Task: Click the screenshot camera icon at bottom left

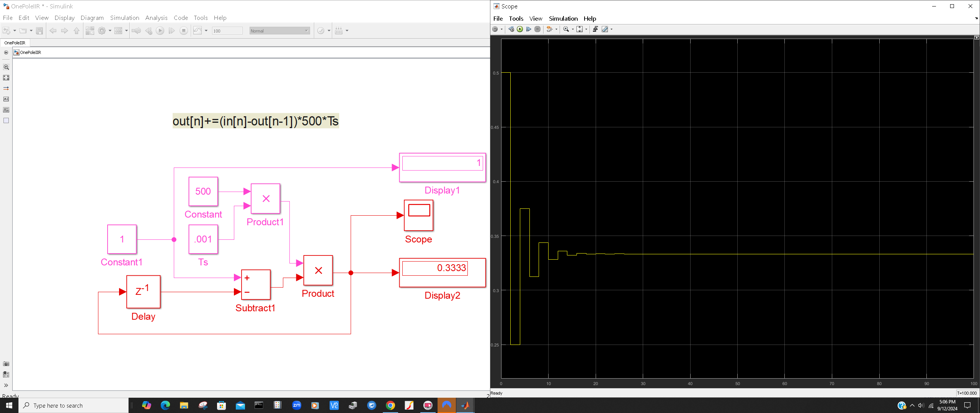Action: [6, 364]
